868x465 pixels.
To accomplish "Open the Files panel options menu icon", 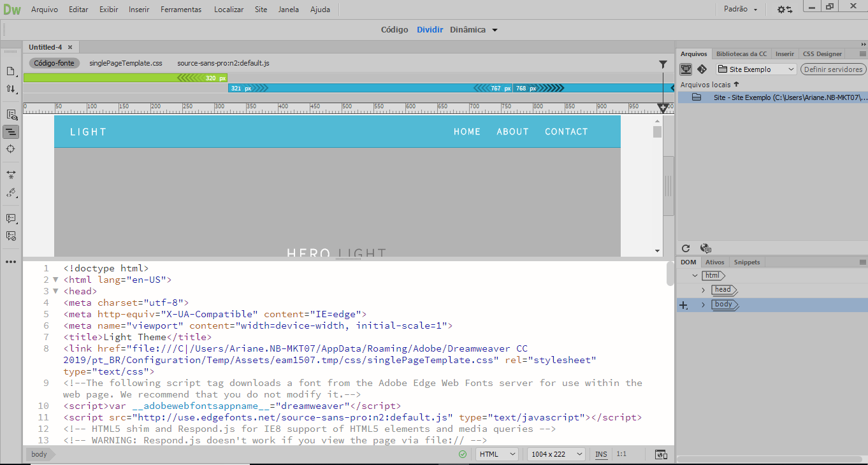I will pyautogui.click(x=862, y=54).
